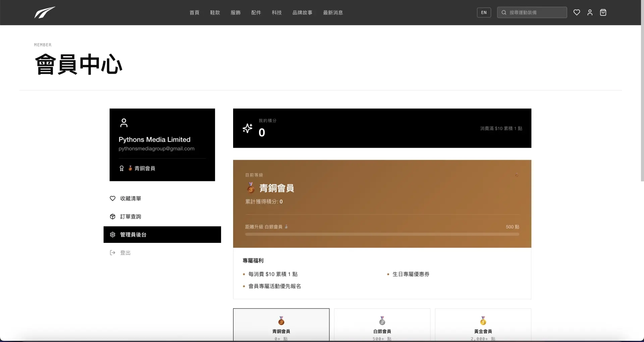Click the bronze medal on 青銅會員 tier card
Image resolution: width=644 pixels, height=342 pixels.
click(x=281, y=321)
